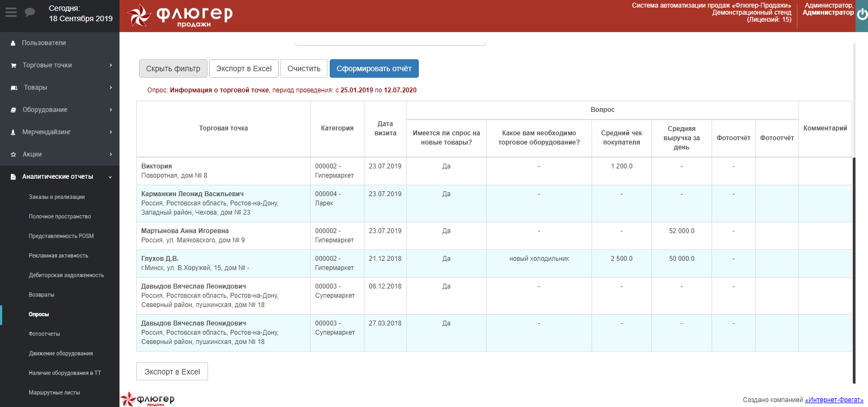Select Заказы и реализации in sidebar

[56, 197]
